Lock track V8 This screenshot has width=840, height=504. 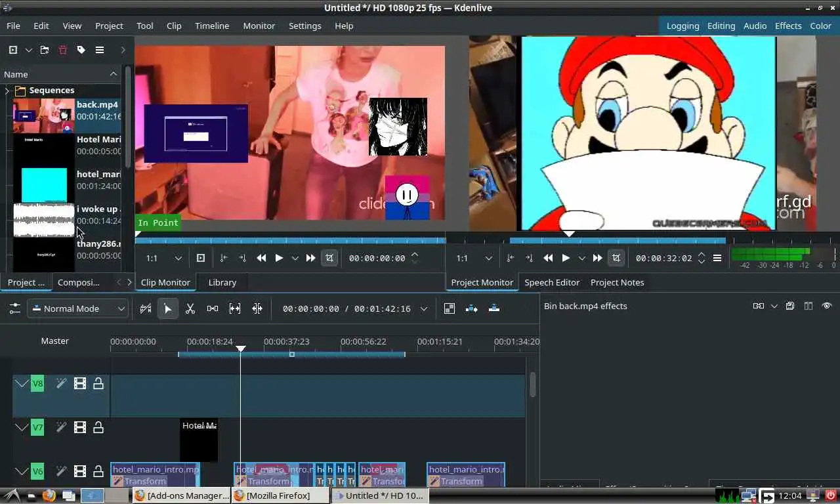pyautogui.click(x=98, y=383)
